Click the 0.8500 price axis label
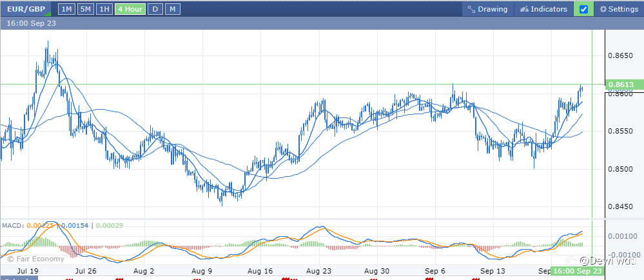Image resolution: width=644 pixels, height=280 pixels. (x=621, y=169)
